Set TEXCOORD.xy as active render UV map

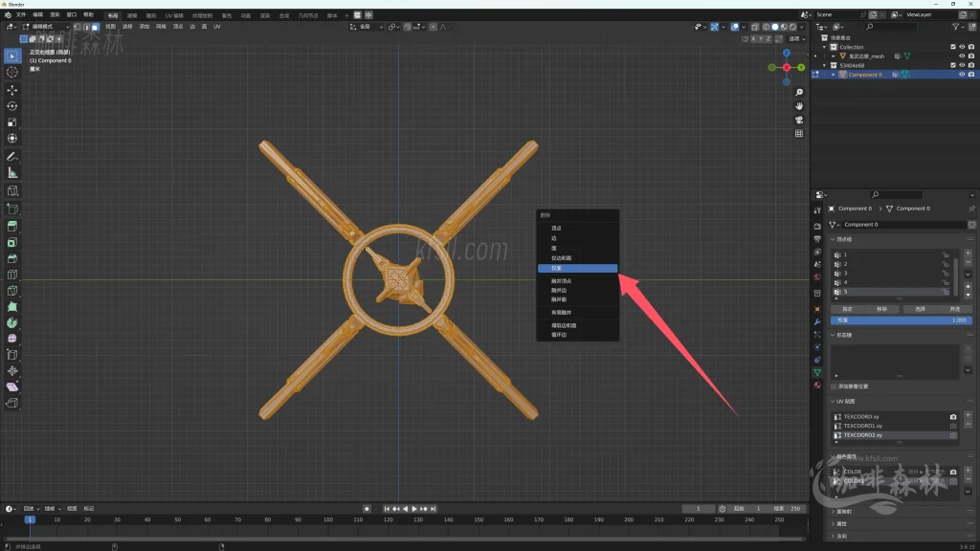[x=953, y=417]
